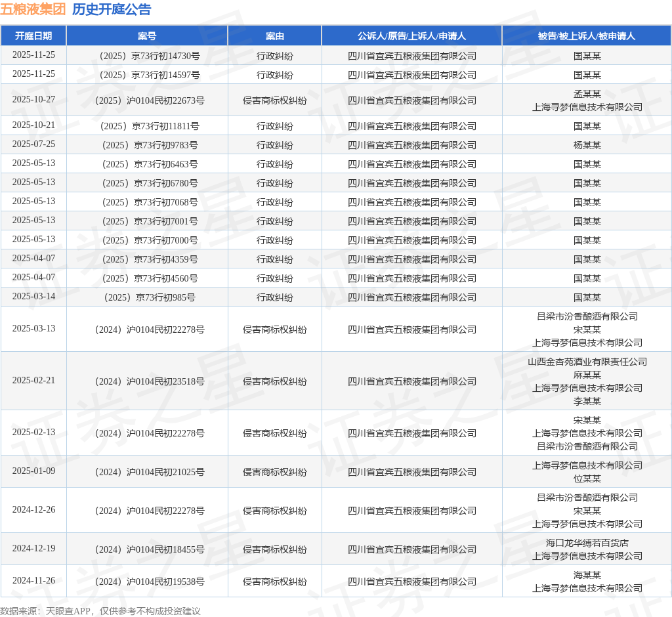This screenshot has width=672, height=617.
Task: Click the date 2025-01-09
Action: pyautogui.click(x=33, y=471)
